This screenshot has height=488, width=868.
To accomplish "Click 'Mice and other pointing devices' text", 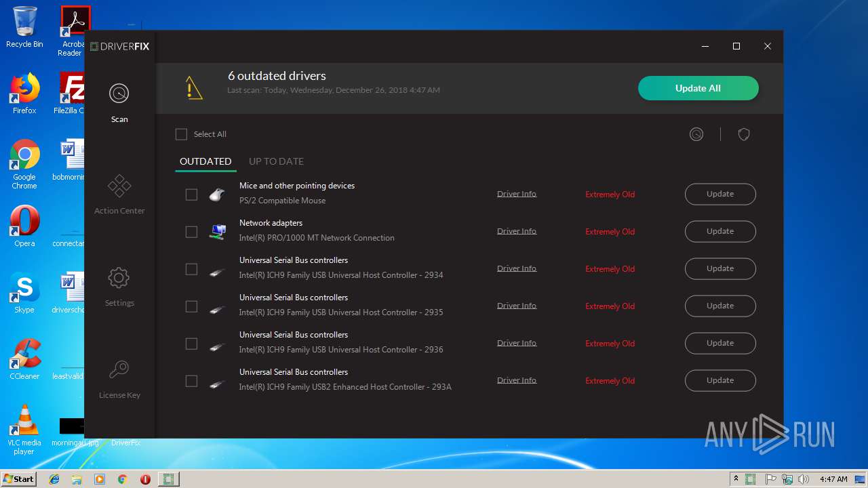I will tap(297, 186).
